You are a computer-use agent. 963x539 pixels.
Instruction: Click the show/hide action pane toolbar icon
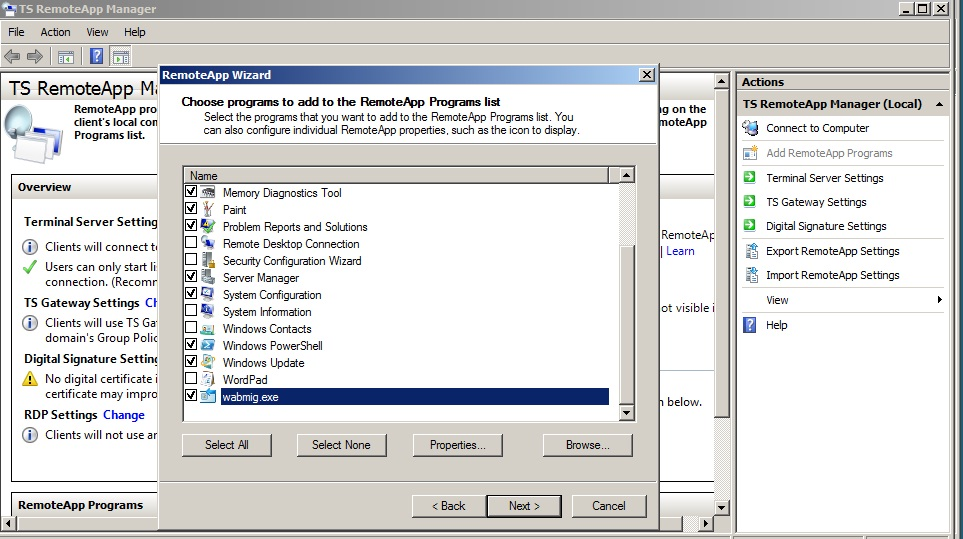121,57
